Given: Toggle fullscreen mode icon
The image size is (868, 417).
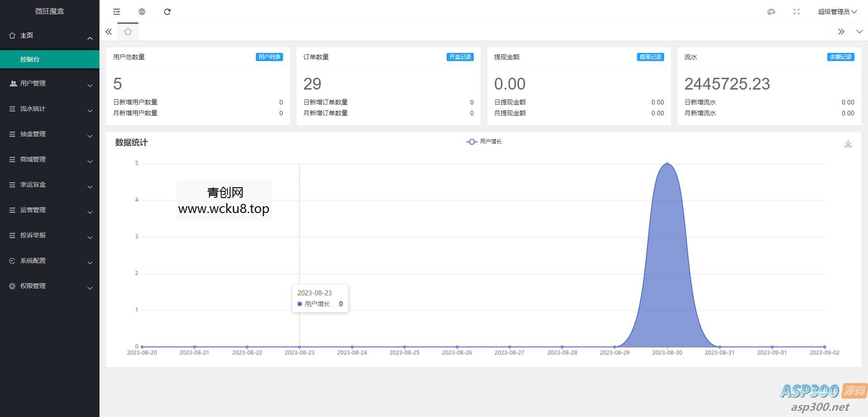Looking at the screenshot, I should click(797, 12).
